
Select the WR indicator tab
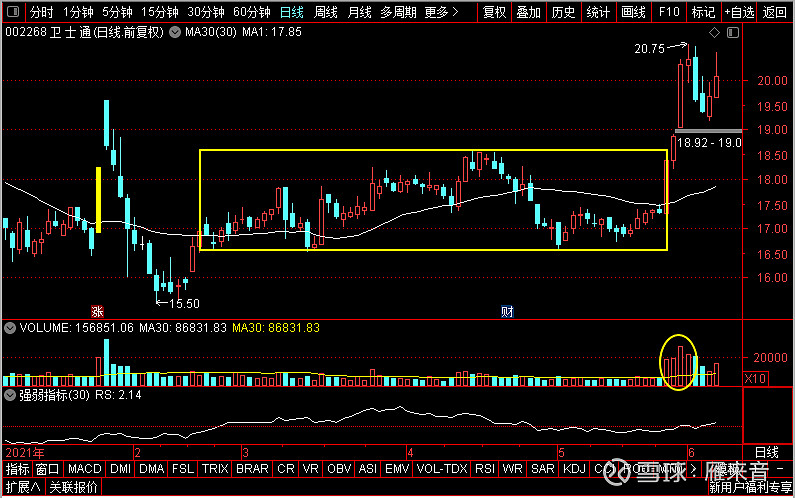[x=512, y=469]
